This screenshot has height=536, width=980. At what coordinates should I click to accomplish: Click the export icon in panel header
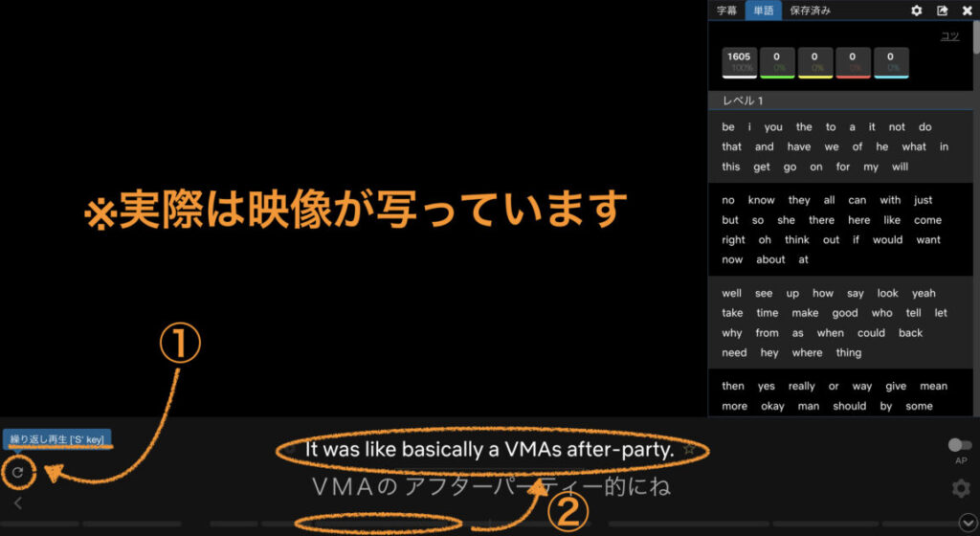pos(942,11)
